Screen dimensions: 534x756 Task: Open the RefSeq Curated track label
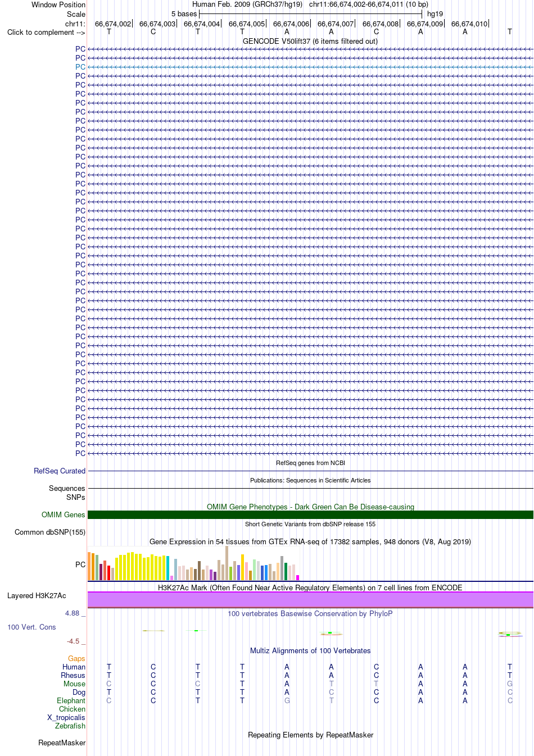(x=60, y=471)
